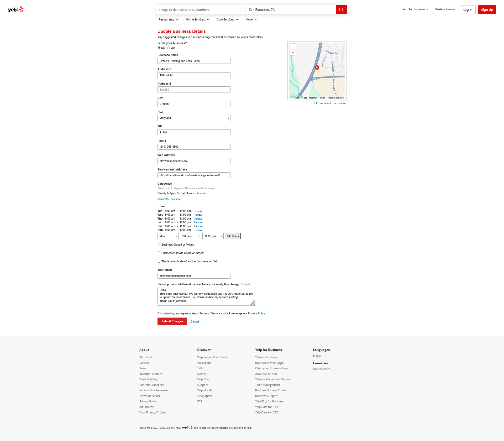The height and width of the screenshot is (441, 504).
Task: Click Submit Changes button
Action: (x=172, y=321)
